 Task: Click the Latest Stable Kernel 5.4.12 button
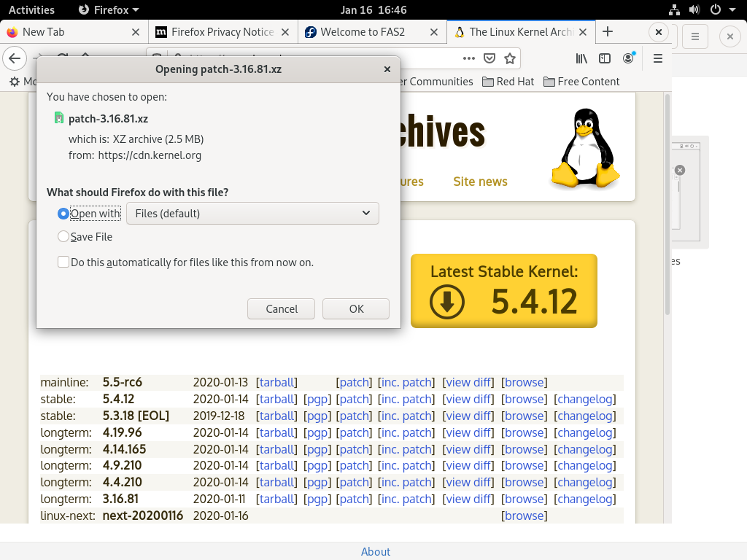pos(504,291)
